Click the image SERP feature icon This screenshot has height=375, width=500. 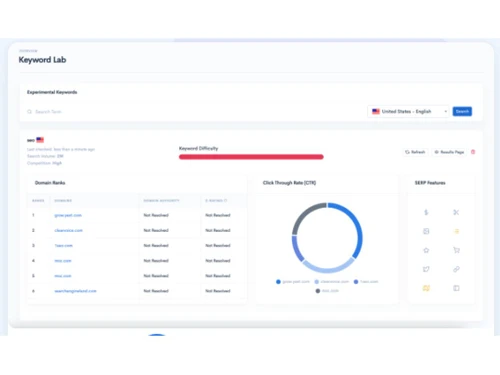[426, 231]
